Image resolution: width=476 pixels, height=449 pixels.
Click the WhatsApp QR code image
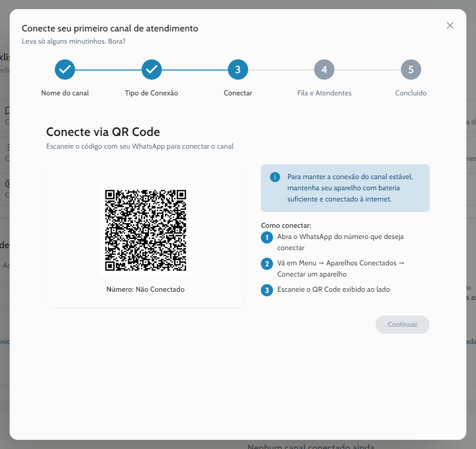click(146, 230)
